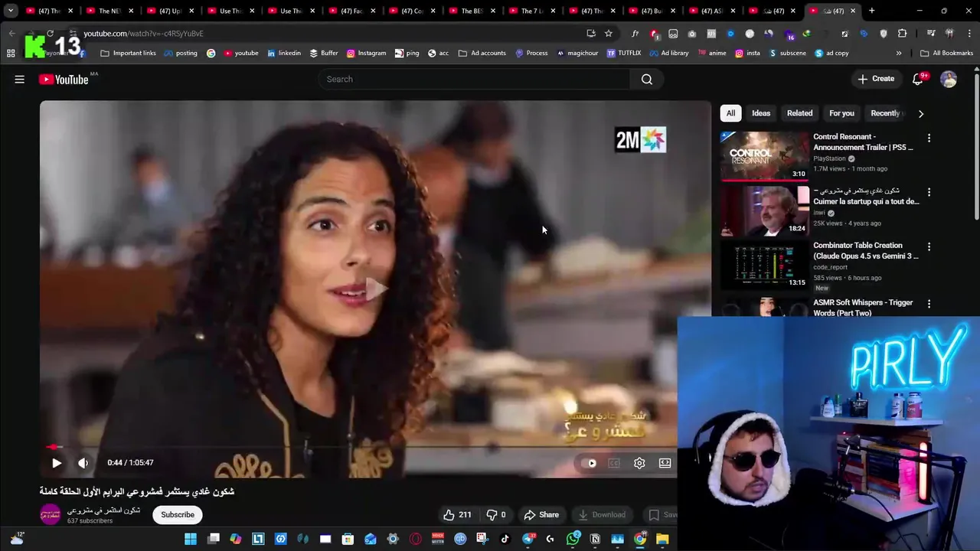980x551 pixels.
Task: Open Combinator Table Creation video title
Action: [866, 251]
